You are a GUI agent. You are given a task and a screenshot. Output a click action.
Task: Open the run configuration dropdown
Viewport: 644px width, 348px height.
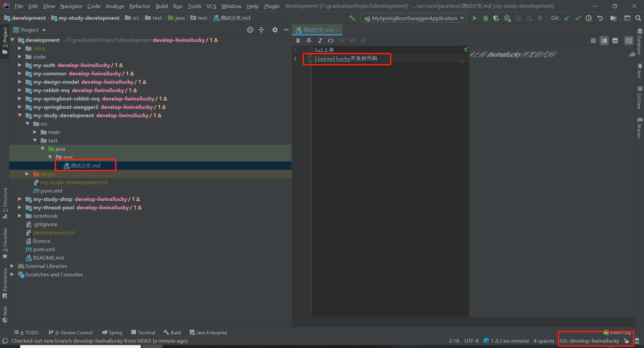point(414,18)
